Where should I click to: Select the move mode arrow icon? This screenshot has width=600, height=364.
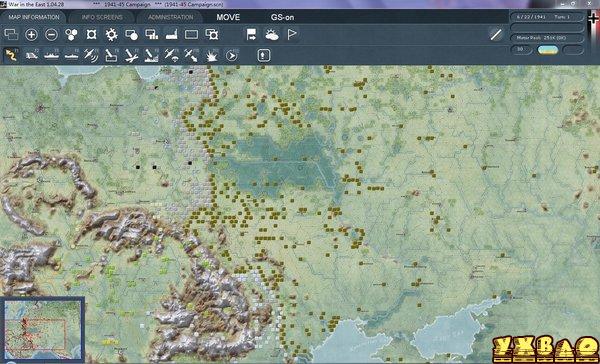point(11,55)
